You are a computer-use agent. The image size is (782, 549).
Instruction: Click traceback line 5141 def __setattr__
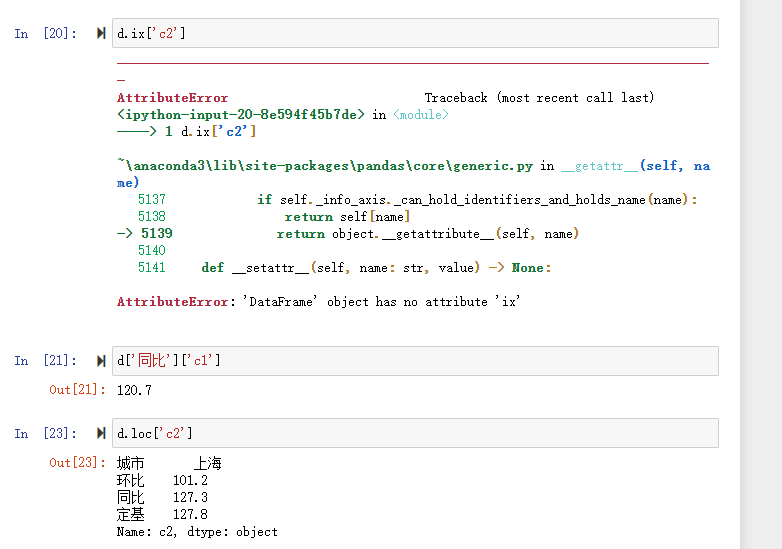click(344, 268)
